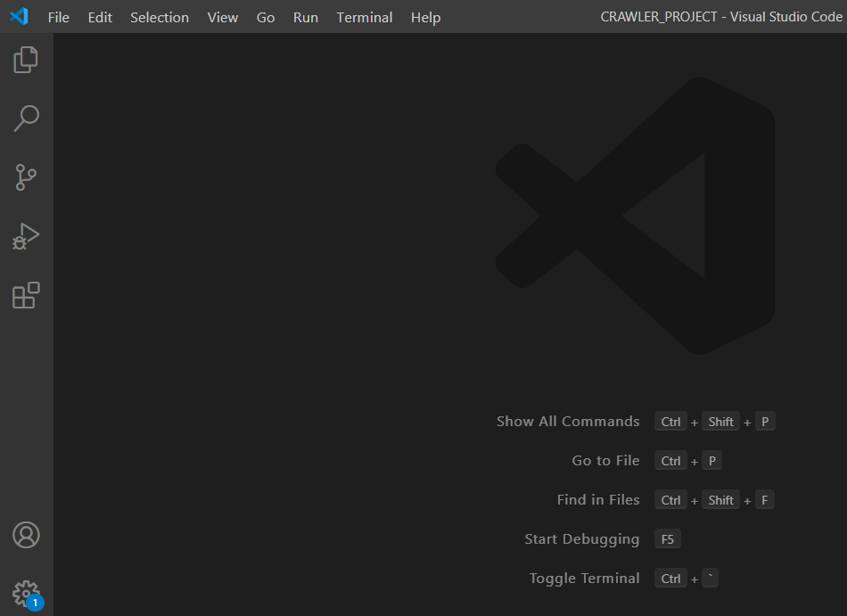Click the 'Toggle Terminal' label
This screenshot has height=616, width=847.
(x=584, y=579)
